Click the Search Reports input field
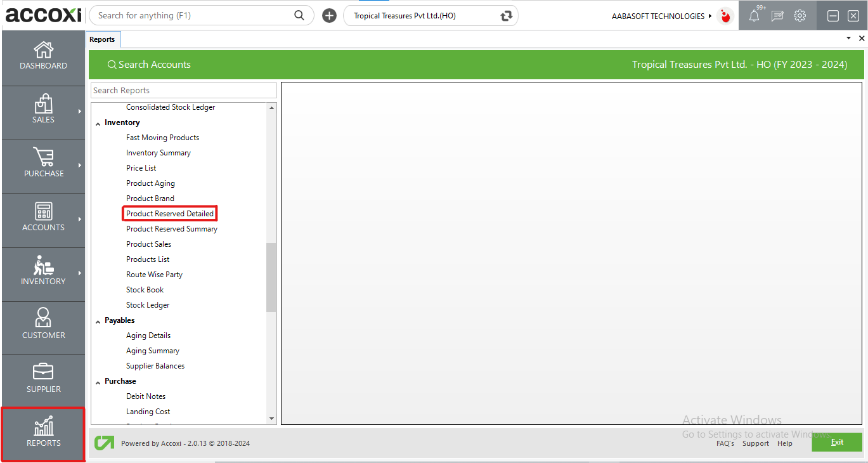Screen dimensions: 868x463 click(184, 91)
